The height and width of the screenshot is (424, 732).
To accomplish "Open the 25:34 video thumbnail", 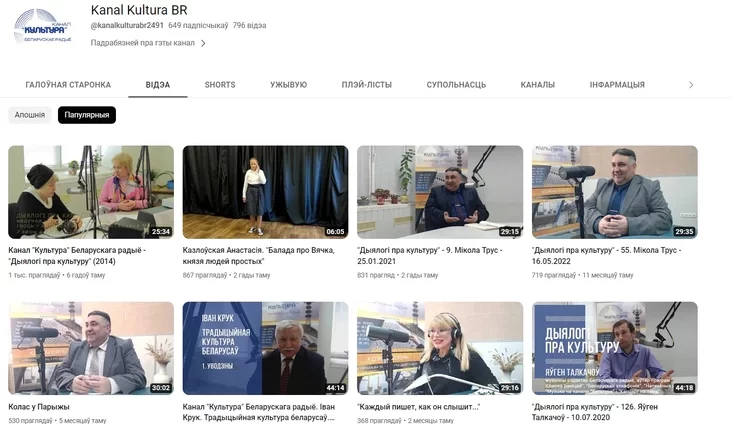I will click(91, 192).
